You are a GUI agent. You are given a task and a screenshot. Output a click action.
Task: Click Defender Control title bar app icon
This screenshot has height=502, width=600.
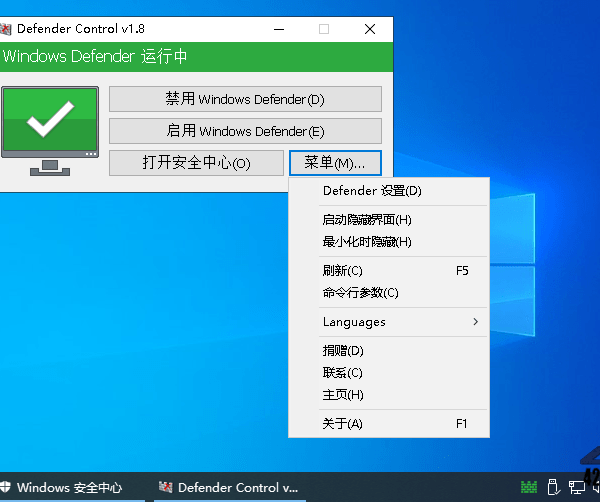(x=6, y=29)
